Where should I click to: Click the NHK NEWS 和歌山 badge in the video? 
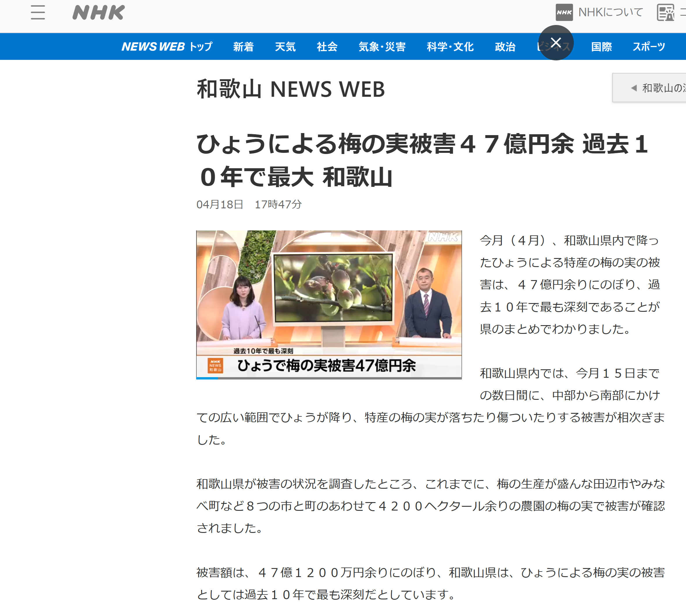point(215,366)
